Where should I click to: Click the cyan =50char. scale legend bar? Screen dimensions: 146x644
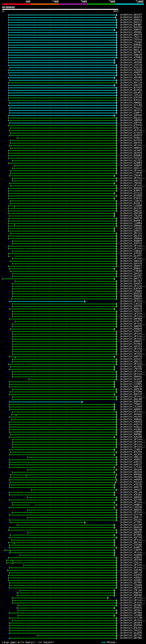coord(103,642)
